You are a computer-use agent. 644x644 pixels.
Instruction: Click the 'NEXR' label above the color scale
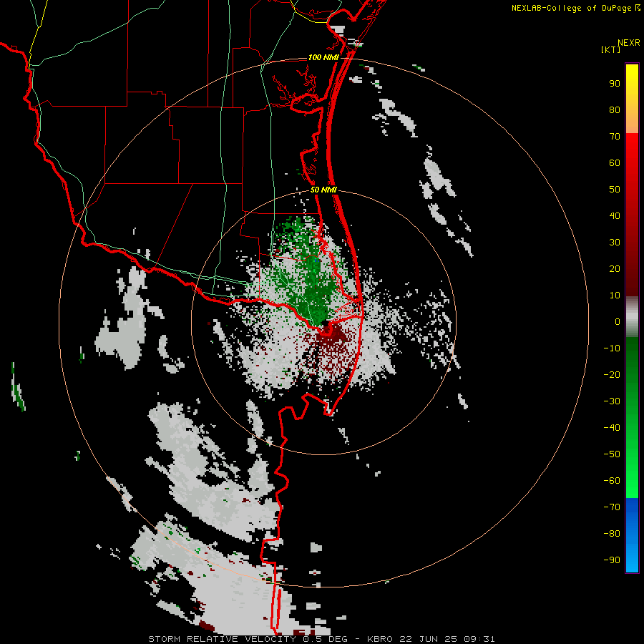[x=629, y=43]
